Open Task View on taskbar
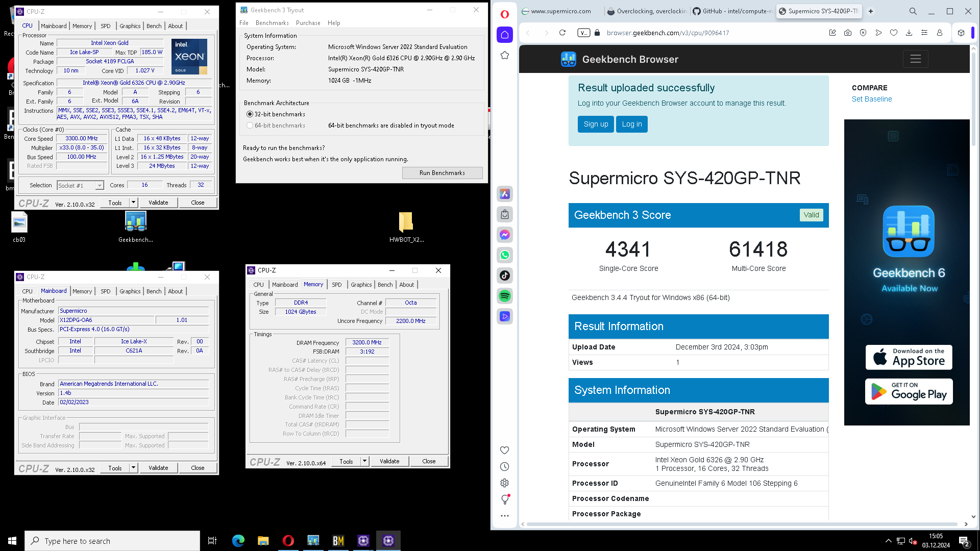 (212, 541)
